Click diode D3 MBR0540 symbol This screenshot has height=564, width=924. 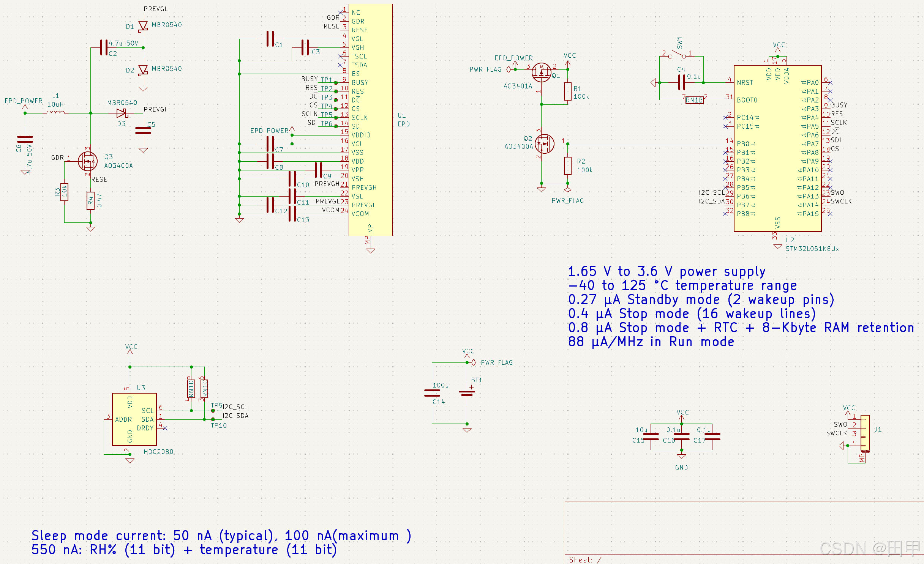pyautogui.click(x=122, y=113)
